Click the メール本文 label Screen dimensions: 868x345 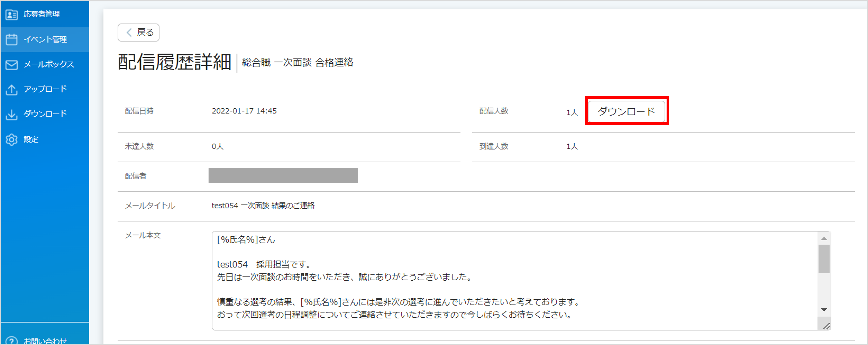[x=143, y=235]
